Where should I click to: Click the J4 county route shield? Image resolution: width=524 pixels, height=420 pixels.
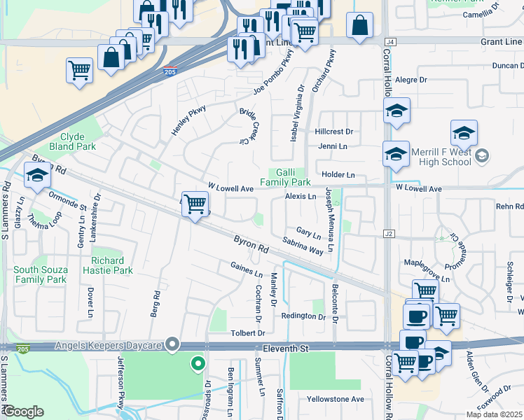coord(390,42)
